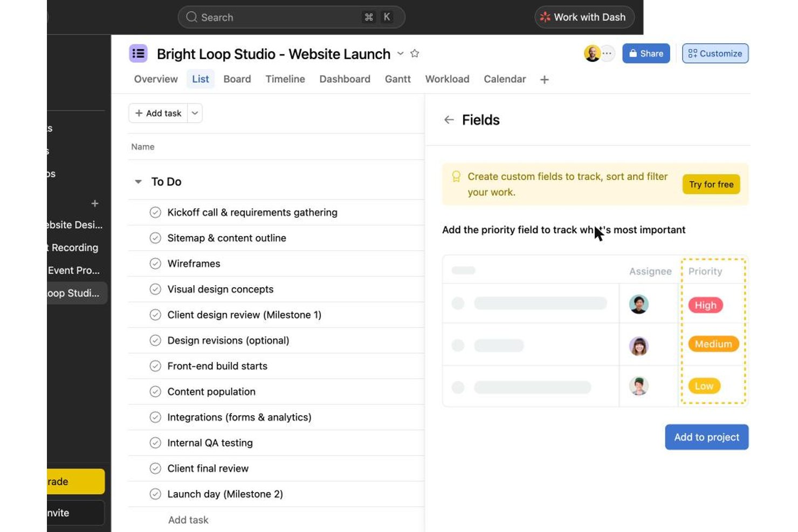Click the Share button
Screen dimensions: 798x532
coord(646,53)
